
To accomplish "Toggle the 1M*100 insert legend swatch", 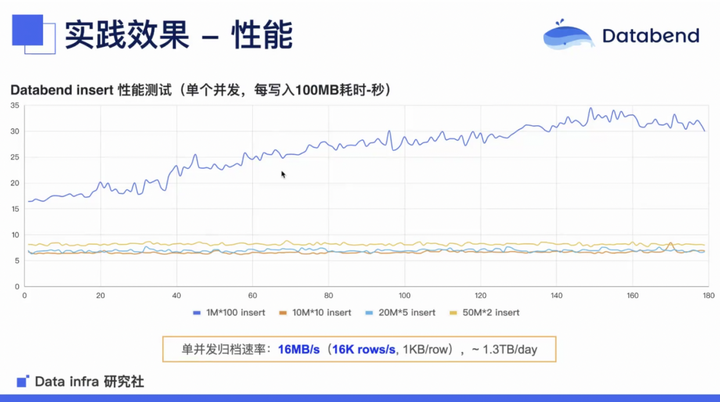I will pos(197,313).
